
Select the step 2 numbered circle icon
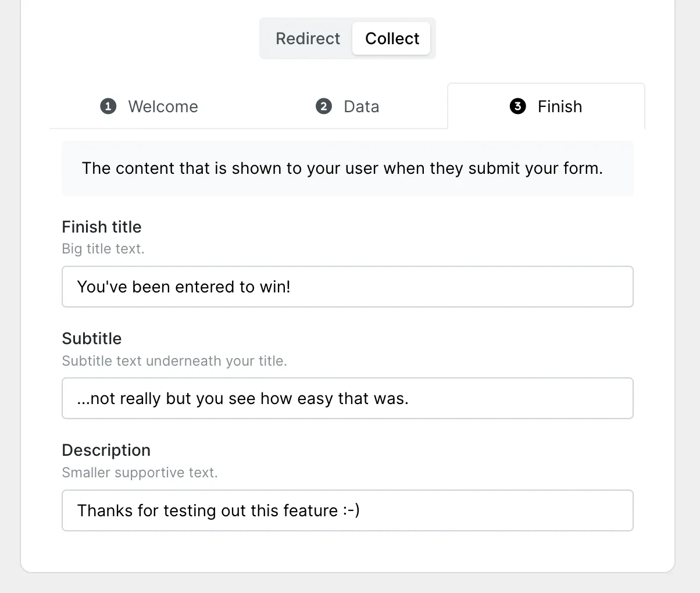pos(324,106)
